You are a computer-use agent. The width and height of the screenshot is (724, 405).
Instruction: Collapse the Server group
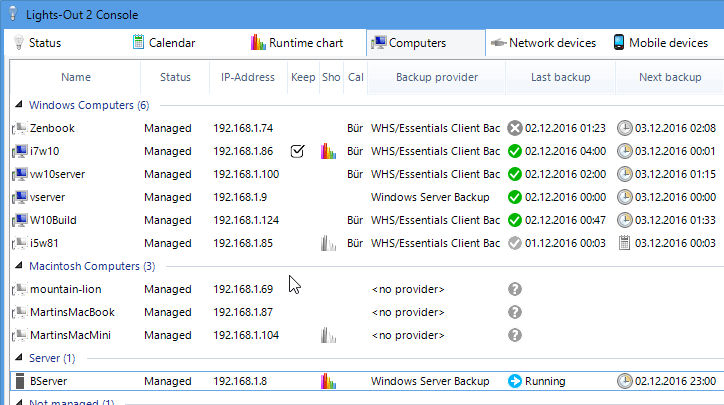coord(18,357)
